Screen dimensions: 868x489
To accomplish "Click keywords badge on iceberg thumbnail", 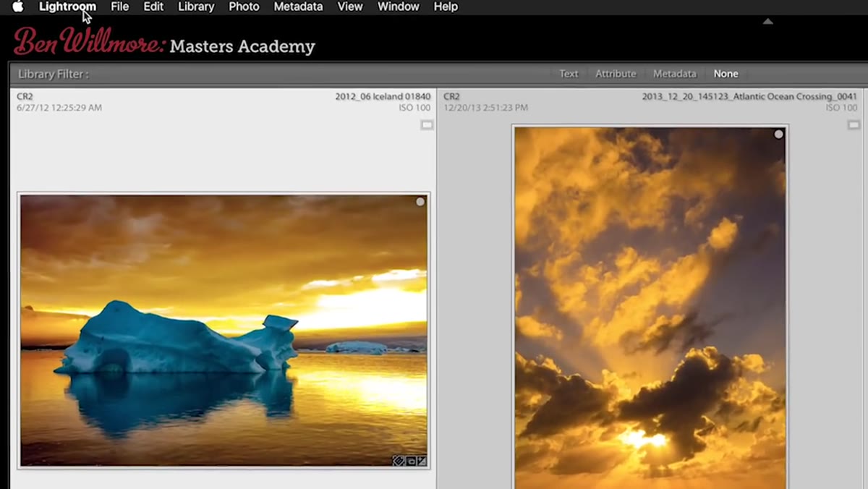I will pos(398,461).
